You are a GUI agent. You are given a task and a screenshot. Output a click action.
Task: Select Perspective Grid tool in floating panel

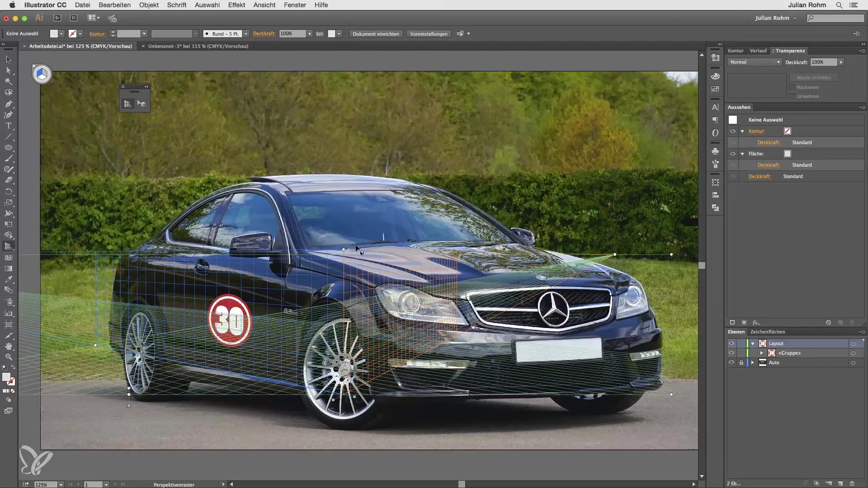(128, 103)
